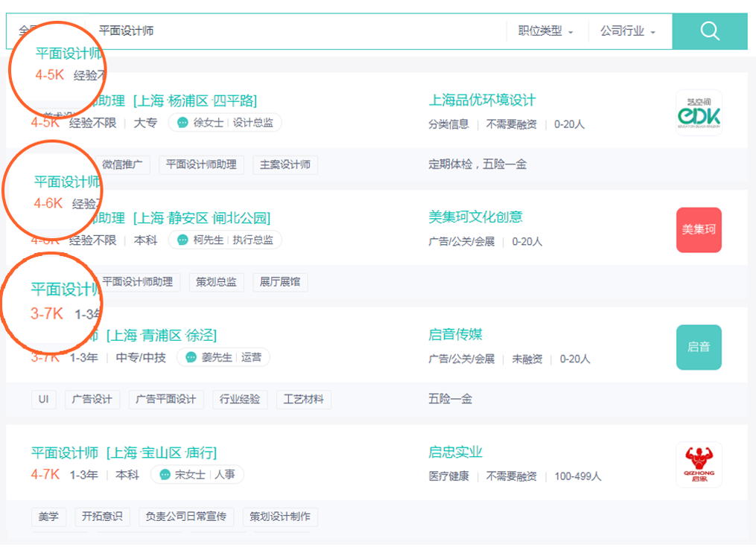Image resolution: width=756 pixels, height=547 pixels.
Task: Select the 策划总监 tag
Action: [x=216, y=282]
